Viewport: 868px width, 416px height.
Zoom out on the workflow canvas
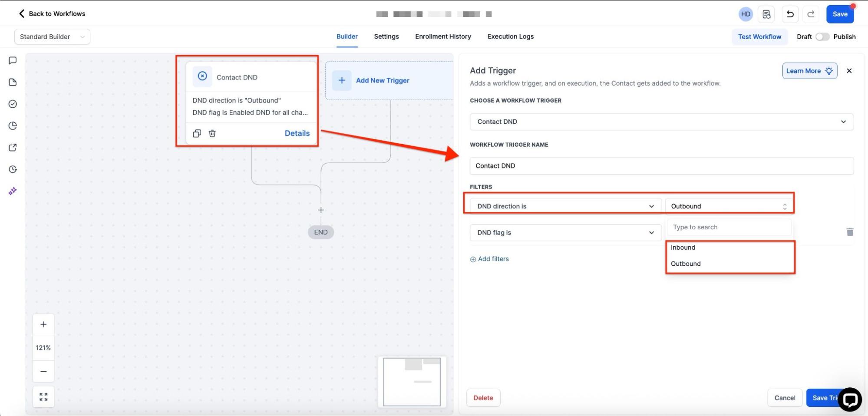(x=43, y=371)
